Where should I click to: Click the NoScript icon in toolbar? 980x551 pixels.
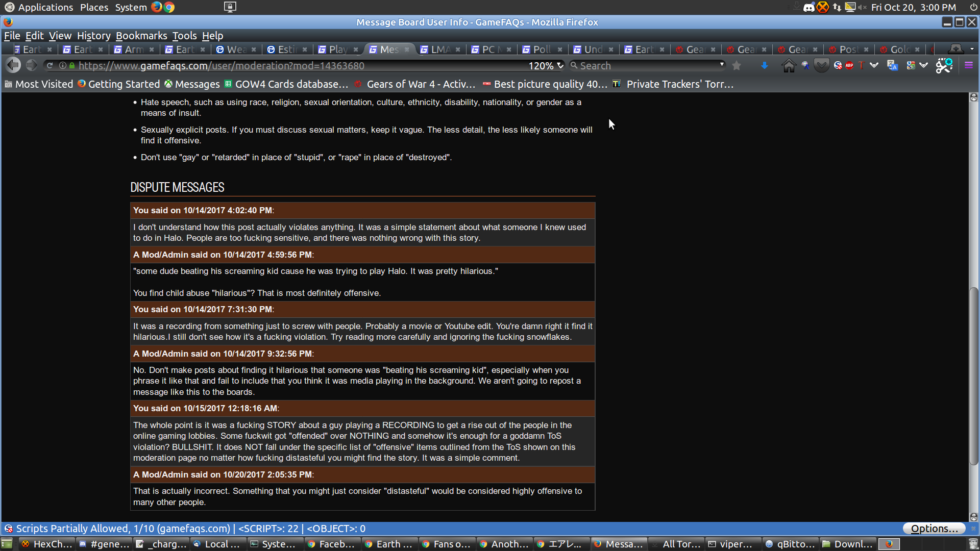point(838,66)
